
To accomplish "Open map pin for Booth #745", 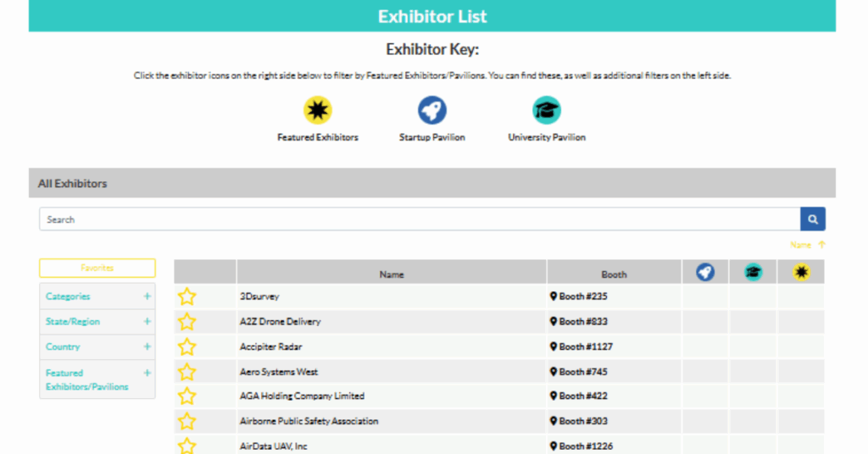I will click(x=553, y=372).
